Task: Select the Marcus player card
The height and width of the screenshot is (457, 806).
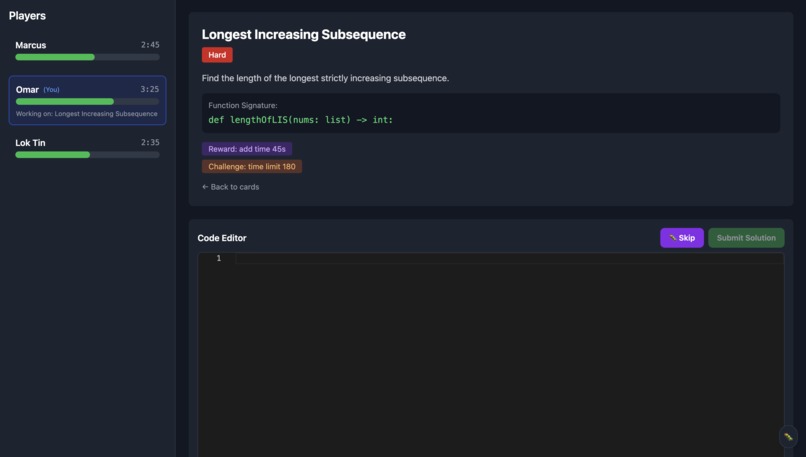Action: 87,51
